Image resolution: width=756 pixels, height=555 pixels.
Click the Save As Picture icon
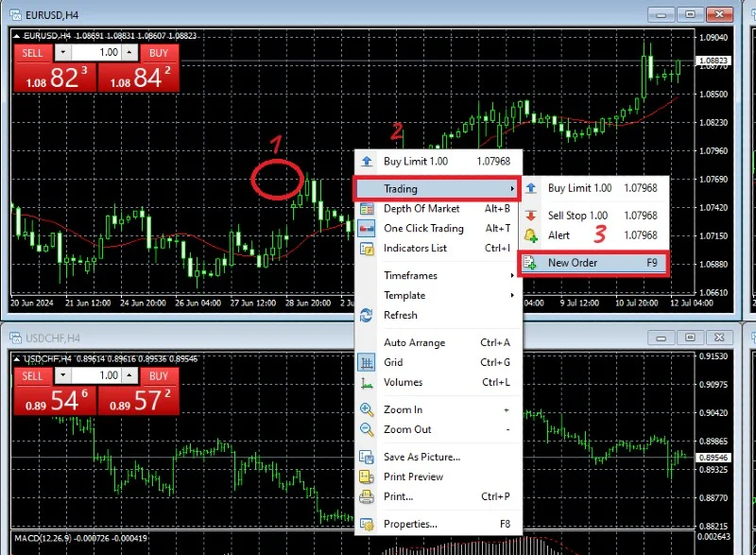(367, 457)
